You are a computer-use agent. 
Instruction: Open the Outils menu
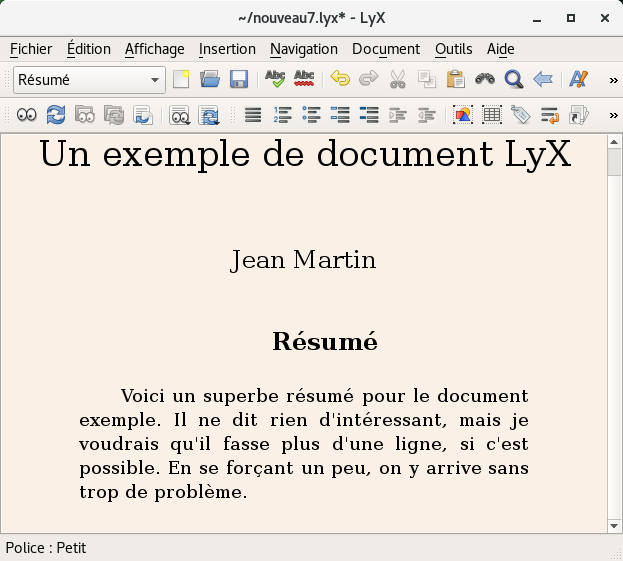(x=454, y=49)
